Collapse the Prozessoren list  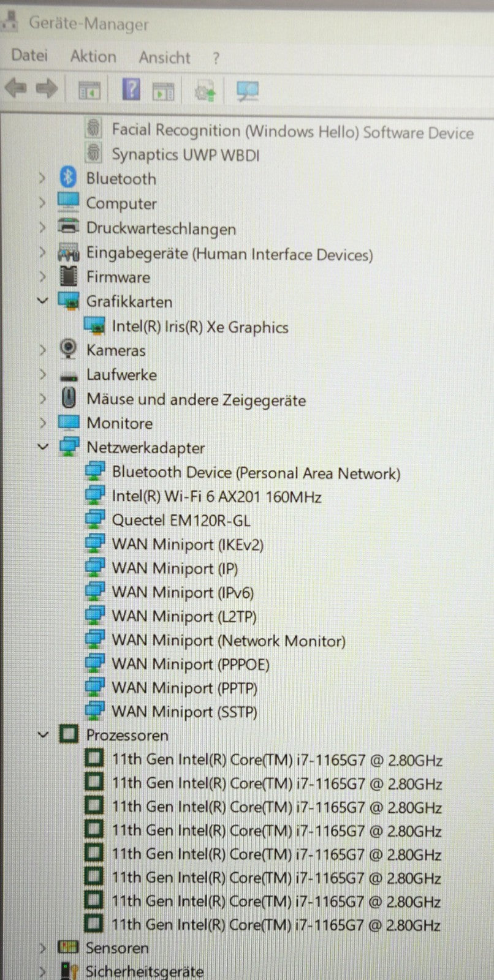(42, 734)
